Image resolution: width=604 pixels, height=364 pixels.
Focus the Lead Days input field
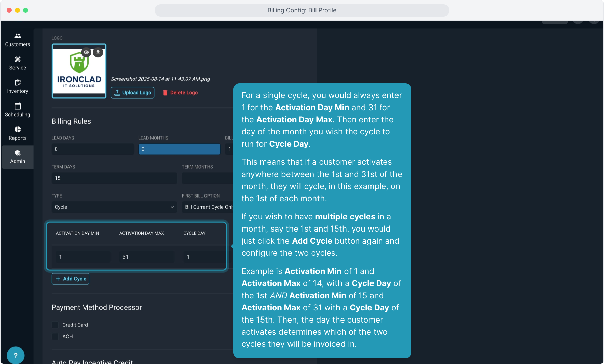pyautogui.click(x=93, y=149)
